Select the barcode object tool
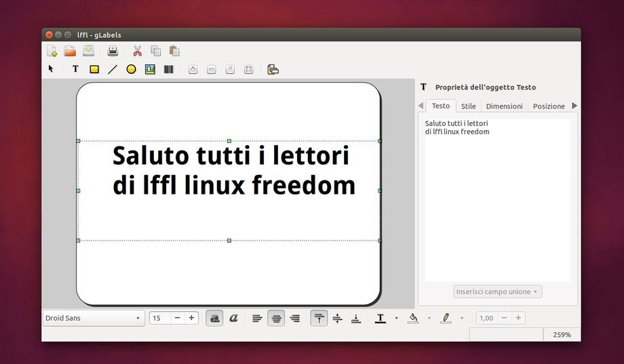This screenshot has width=624, height=364. click(168, 69)
